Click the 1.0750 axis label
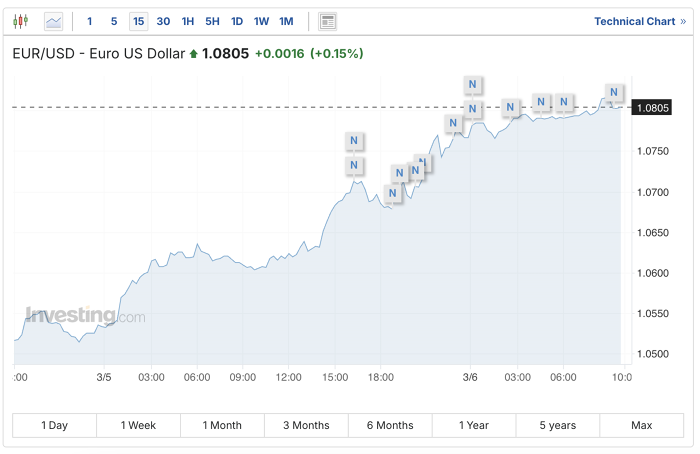 653,151
